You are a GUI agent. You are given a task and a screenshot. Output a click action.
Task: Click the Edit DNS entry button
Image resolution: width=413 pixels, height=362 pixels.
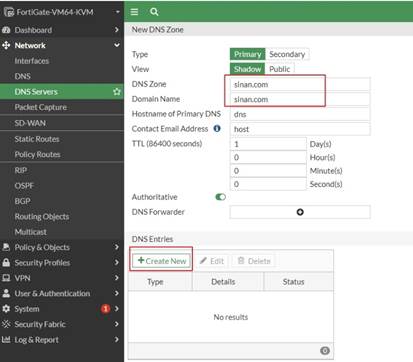[x=212, y=261]
